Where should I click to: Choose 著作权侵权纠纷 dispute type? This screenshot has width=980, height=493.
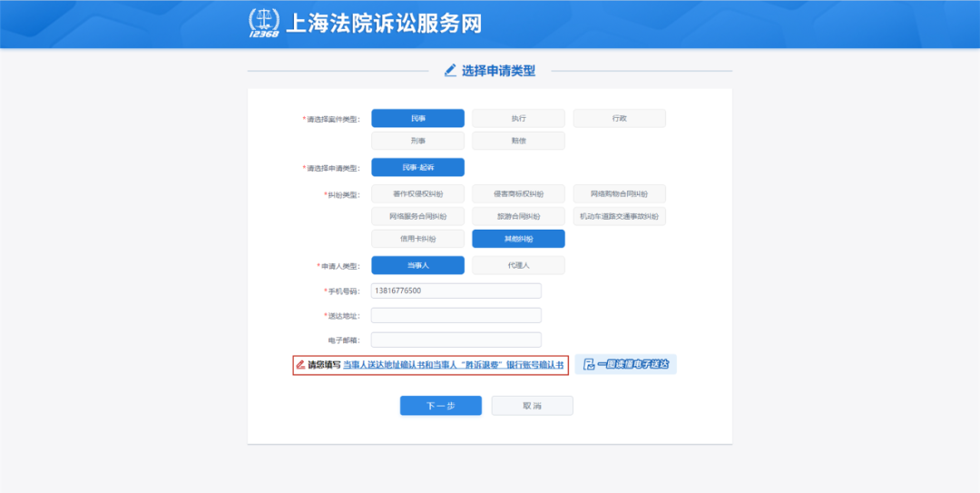[x=417, y=194]
